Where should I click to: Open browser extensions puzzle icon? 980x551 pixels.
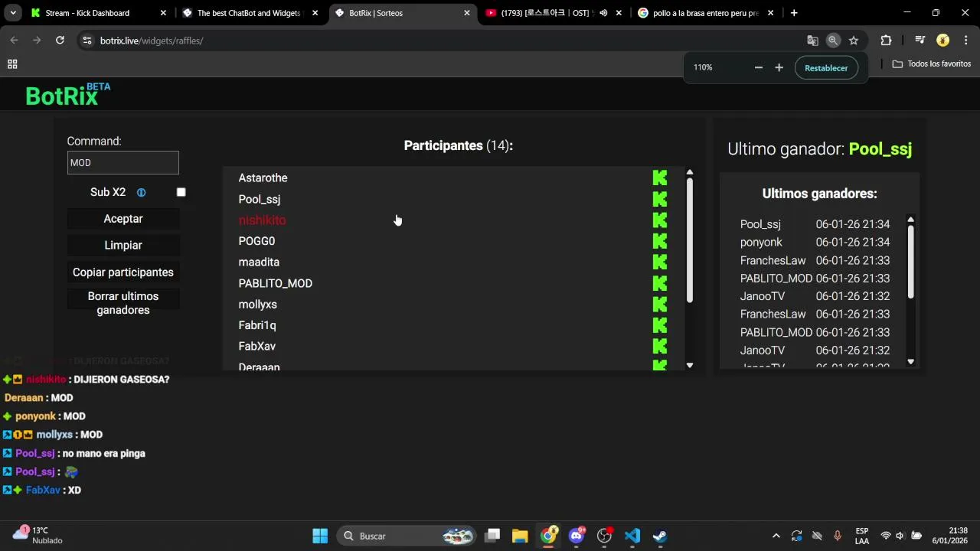click(x=886, y=41)
